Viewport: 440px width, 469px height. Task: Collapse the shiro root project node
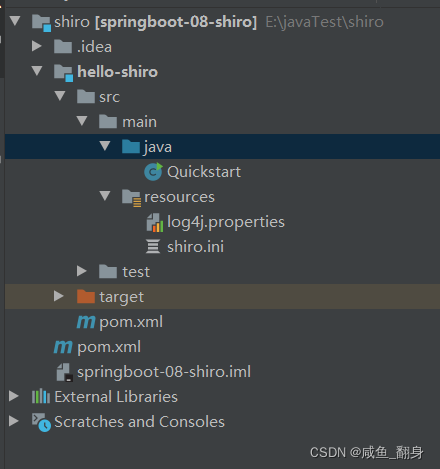[15, 21]
